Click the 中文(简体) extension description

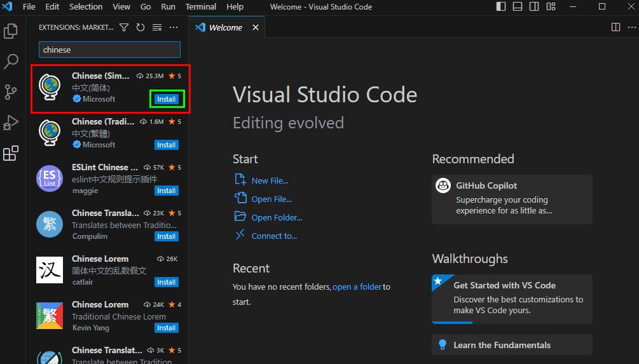[91, 88]
